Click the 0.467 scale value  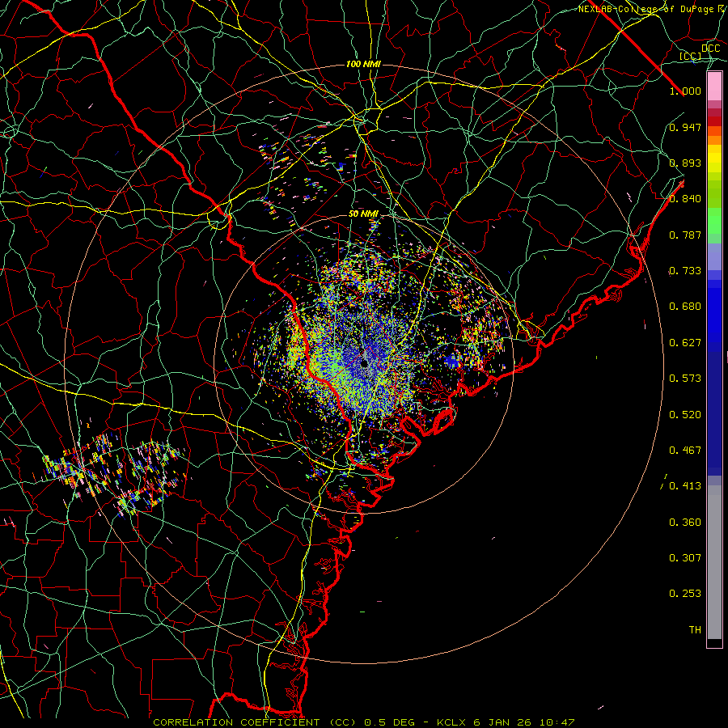[685, 451]
